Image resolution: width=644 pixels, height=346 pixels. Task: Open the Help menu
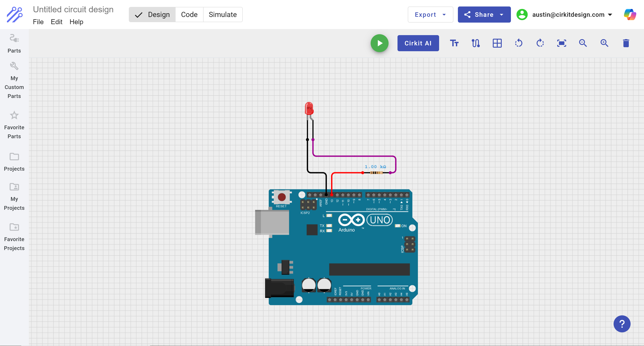[x=76, y=22]
